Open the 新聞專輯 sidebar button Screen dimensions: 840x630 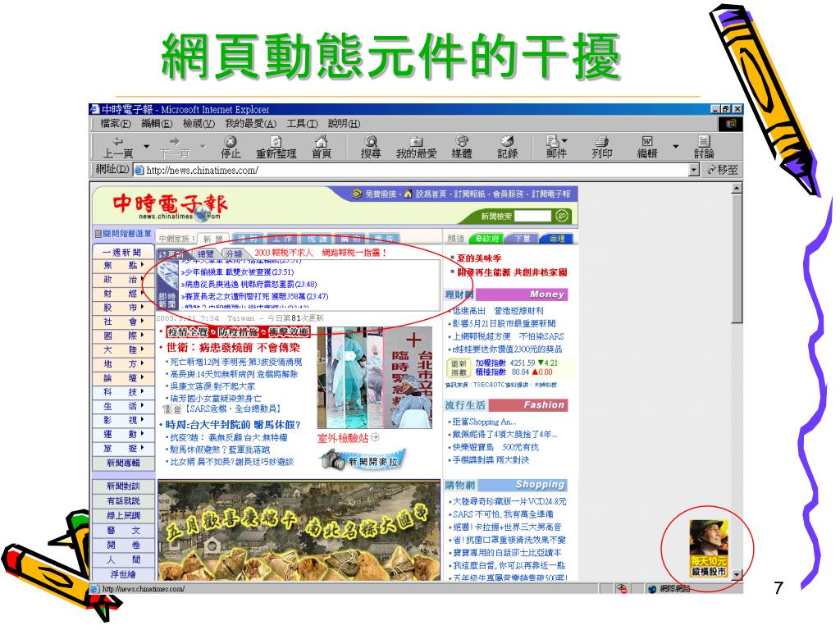click(x=123, y=463)
